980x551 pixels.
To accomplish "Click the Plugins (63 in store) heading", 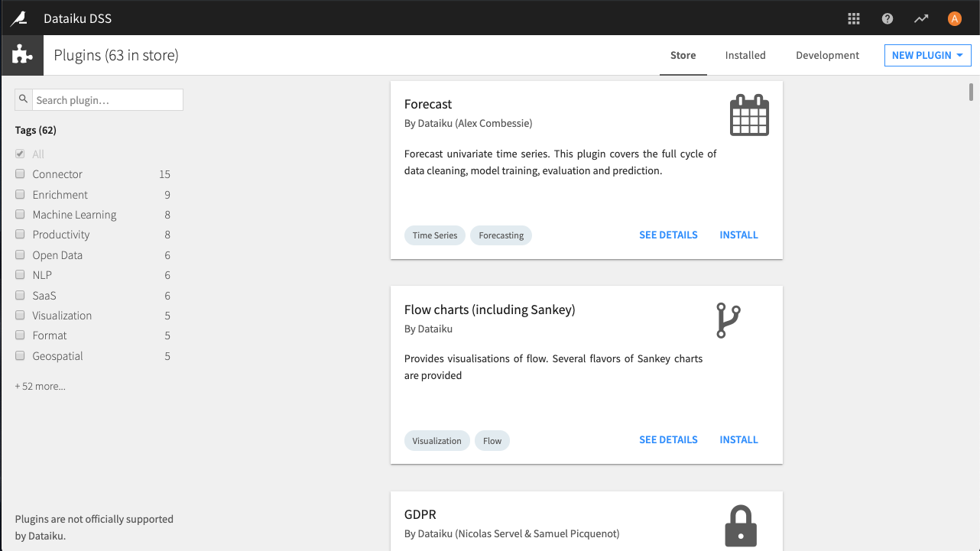I will pyautogui.click(x=116, y=55).
